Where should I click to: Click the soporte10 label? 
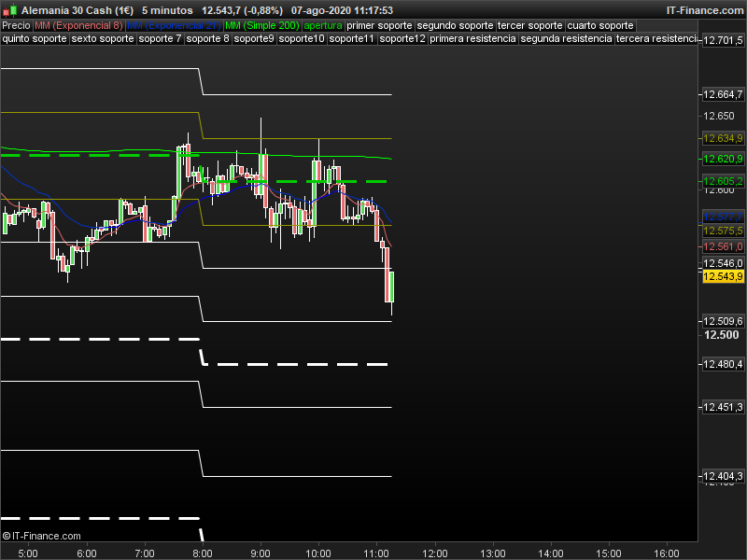point(302,38)
